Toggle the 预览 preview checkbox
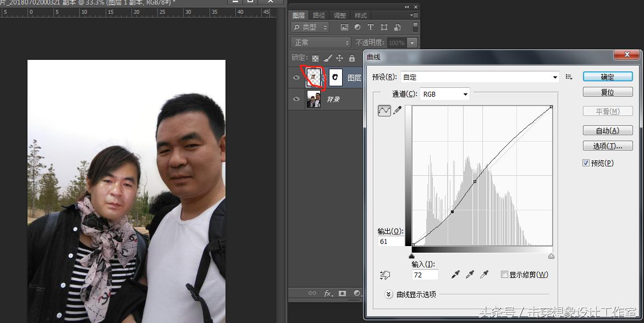The height and width of the screenshot is (323, 644). 585,163
